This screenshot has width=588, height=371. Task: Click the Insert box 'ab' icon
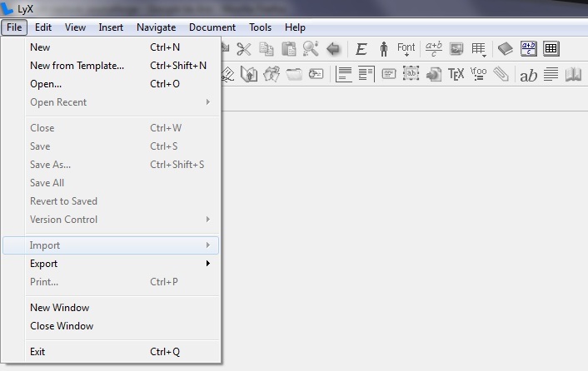tap(411, 74)
